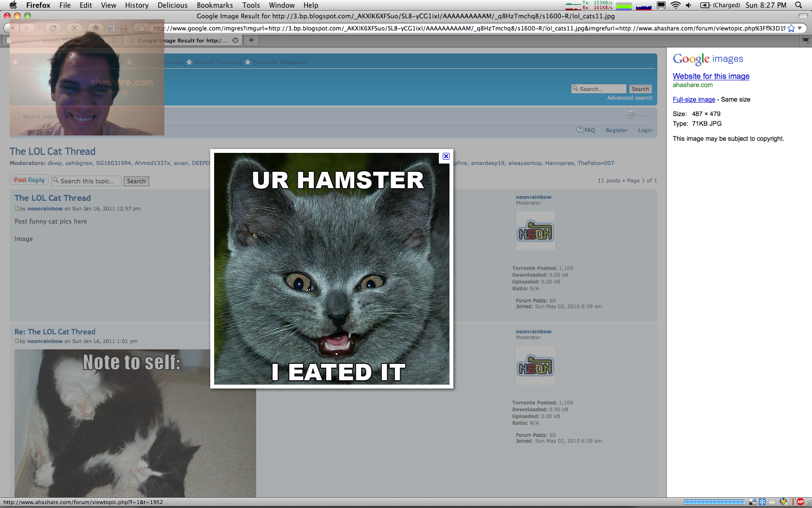This screenshot has height=508, width=812.
Task: Close the LOL cat image popup
Action: pyautogui.click(x=446, y=156)
